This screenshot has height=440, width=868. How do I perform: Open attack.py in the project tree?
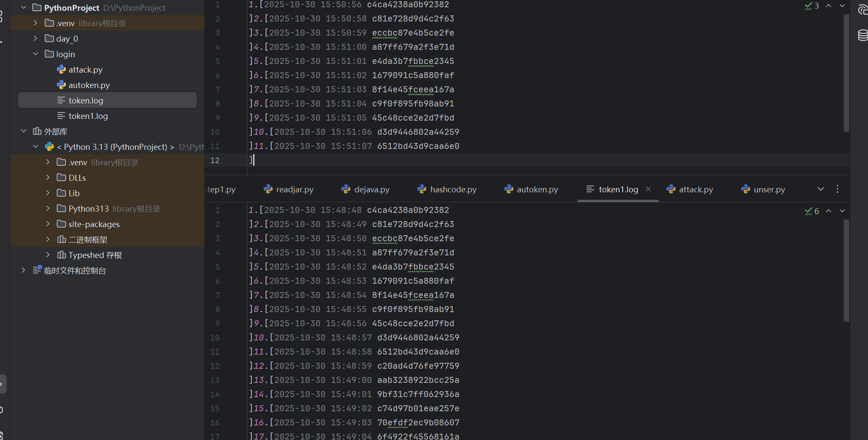(x=85, y=70)
